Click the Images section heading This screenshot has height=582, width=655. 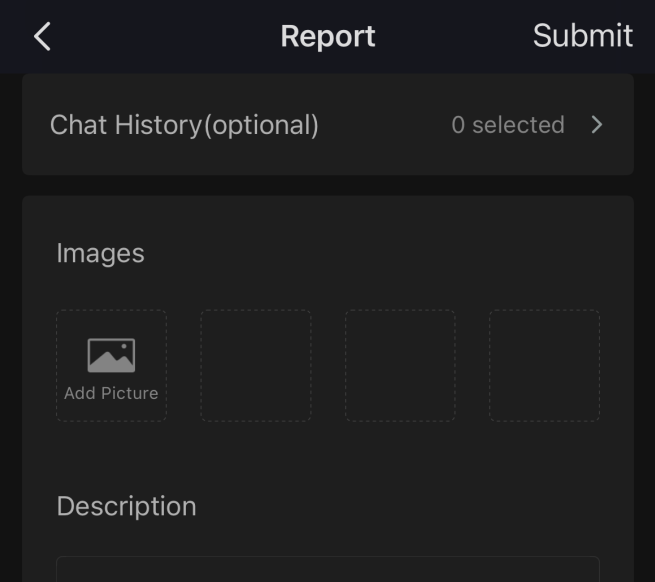click(x=100, y=253)
